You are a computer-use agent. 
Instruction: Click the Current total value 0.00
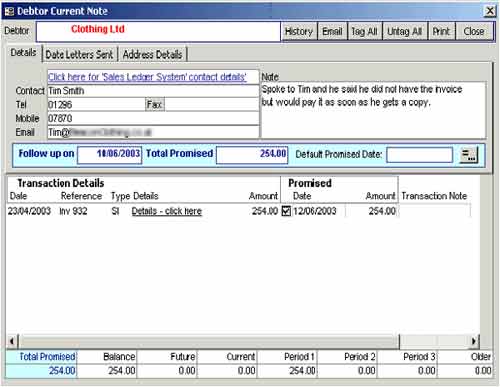(247, 371)
